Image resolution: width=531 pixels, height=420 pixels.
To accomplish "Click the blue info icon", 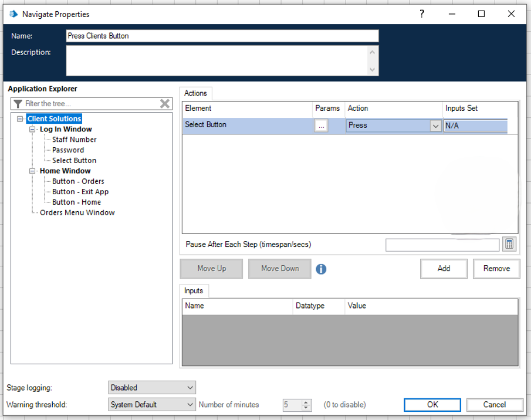I will pos(321,269).
